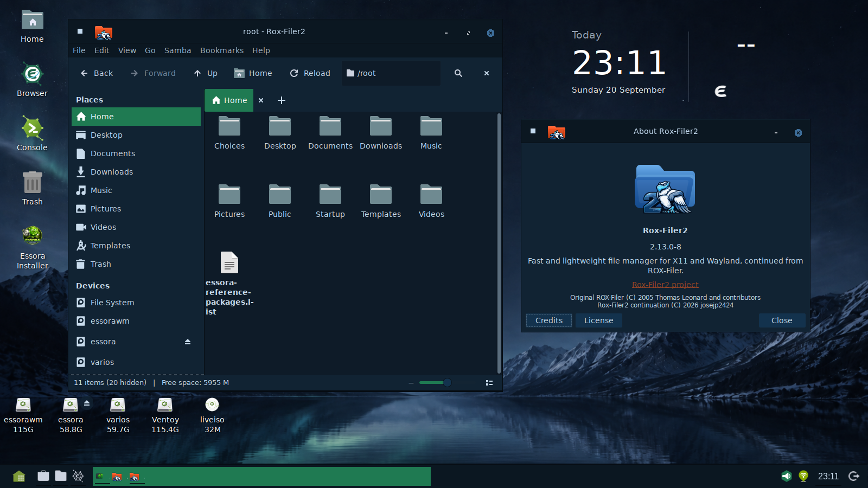Click the file pane vertical scrollbar
This screenshot has height=488, width=868.
(x=499, y=243)
